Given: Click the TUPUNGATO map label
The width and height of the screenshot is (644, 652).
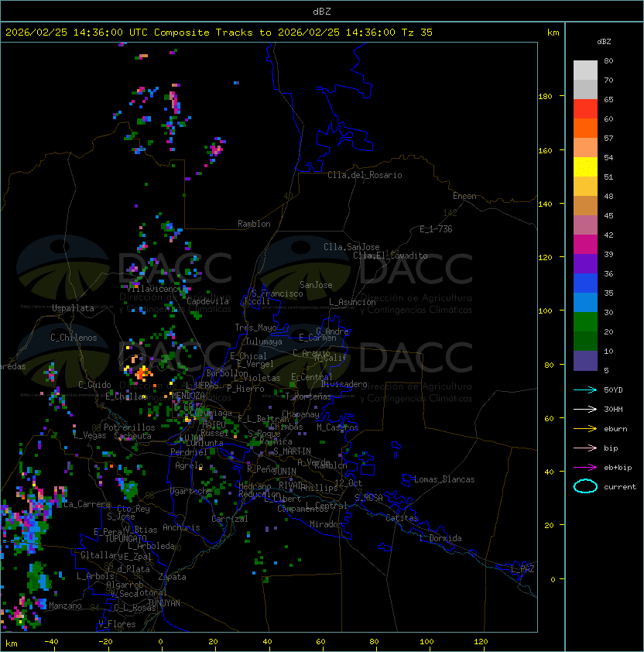Looking at the screenshot, I should [125, 539].
